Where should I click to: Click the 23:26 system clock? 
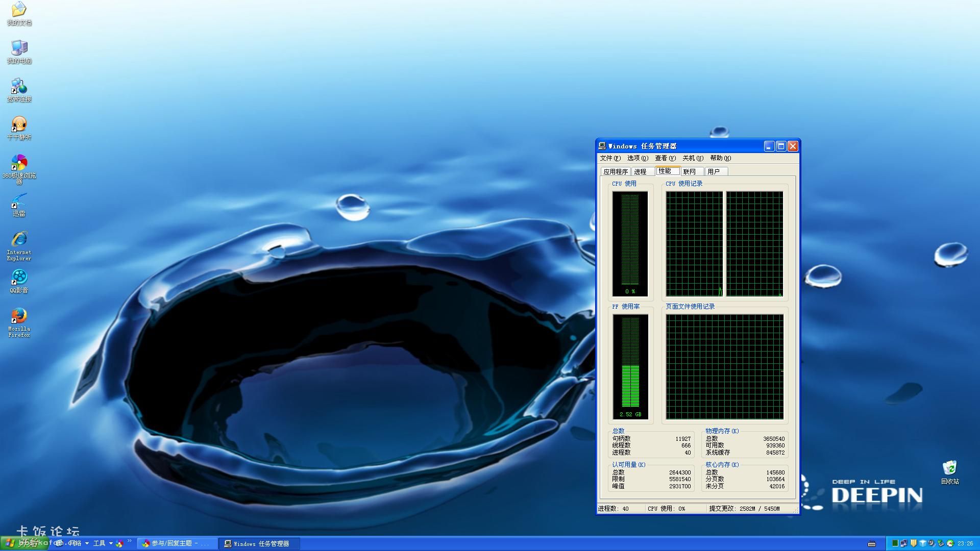[965, 544]
